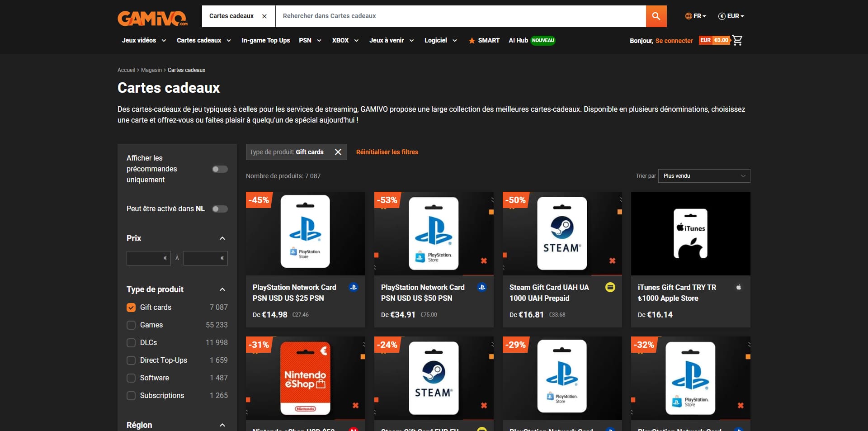868x431 pixels.
Task: Click the €14.98 price text
Action: [x=274, y=315]
